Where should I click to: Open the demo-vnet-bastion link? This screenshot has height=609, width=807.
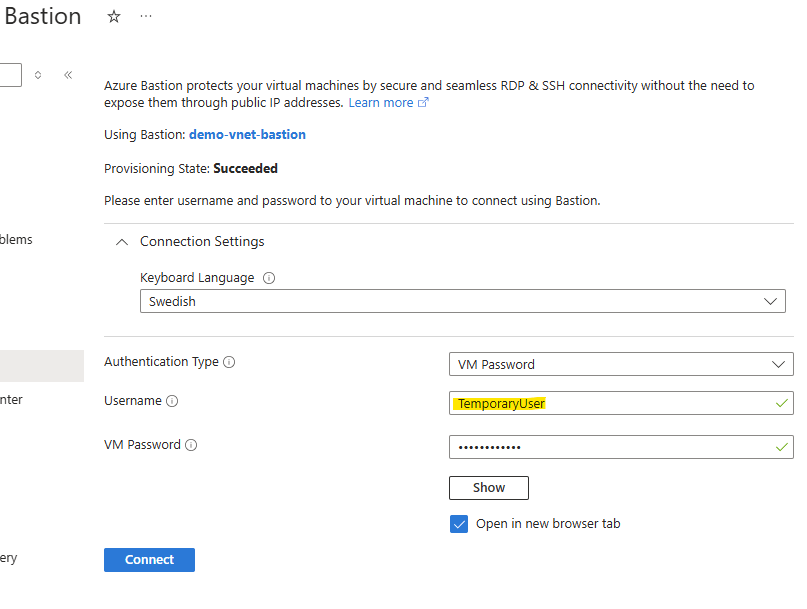pos(247,134)
